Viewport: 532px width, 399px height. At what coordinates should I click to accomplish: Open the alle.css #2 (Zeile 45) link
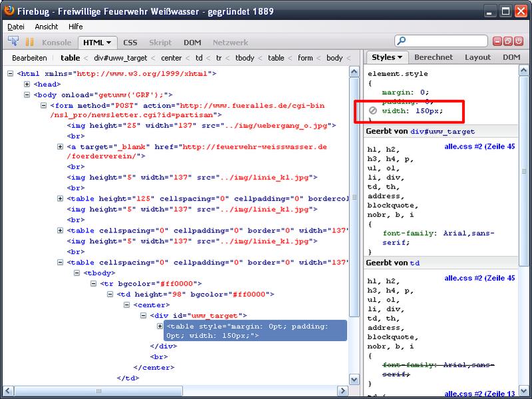coord(479,146)
